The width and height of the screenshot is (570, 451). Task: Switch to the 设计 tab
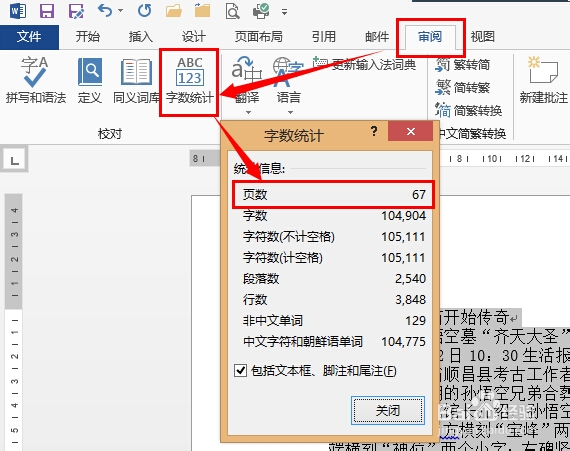[x=194, y=37]
